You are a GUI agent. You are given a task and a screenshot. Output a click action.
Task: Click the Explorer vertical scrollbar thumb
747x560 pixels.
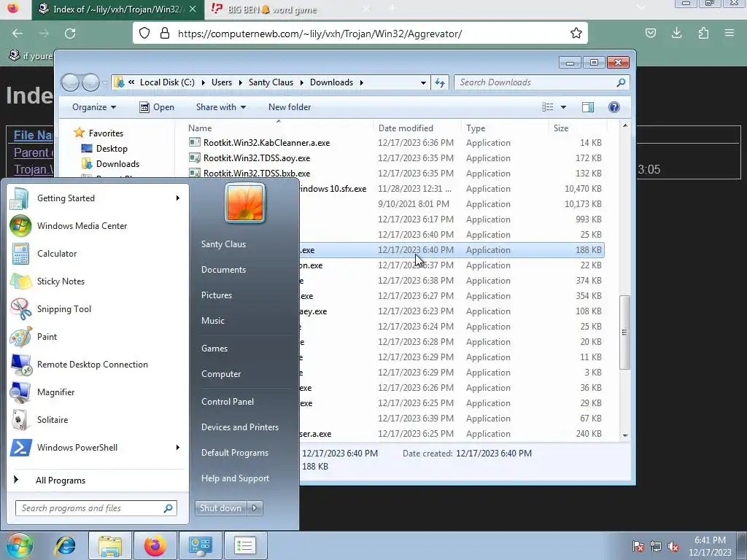click(624, 332)
